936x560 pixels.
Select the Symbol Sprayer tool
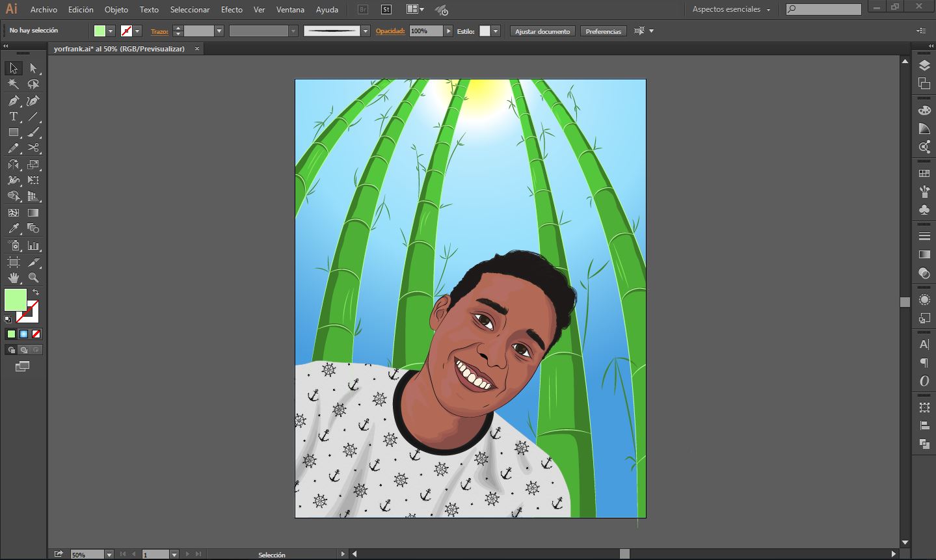[x=14, y=245]
